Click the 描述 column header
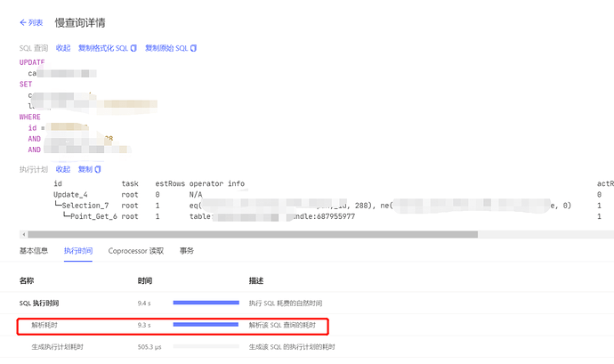Viewport: 614px width, 364px height. (256, 280)
